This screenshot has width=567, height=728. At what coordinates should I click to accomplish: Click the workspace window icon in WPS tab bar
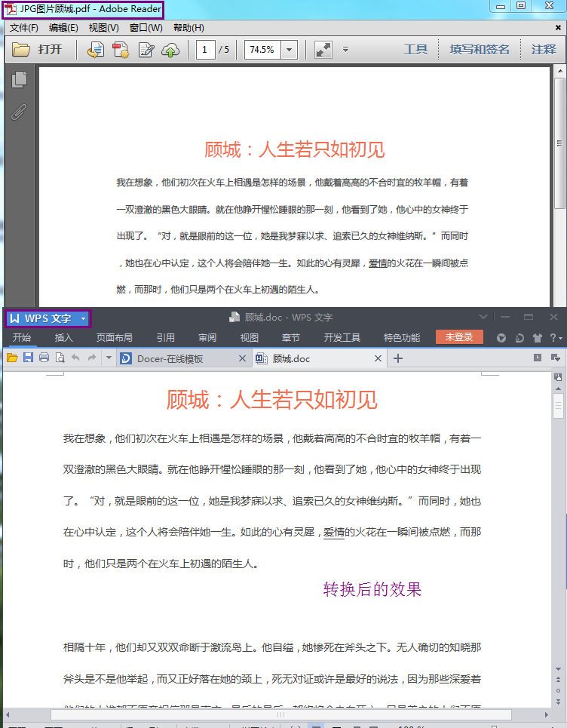[x=538, y=358]
